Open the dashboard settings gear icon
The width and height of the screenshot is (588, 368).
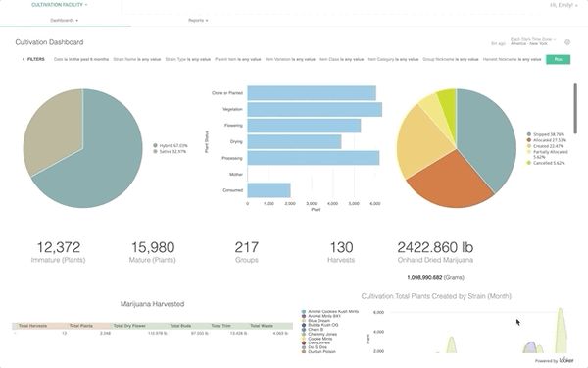tap(567, 42)
